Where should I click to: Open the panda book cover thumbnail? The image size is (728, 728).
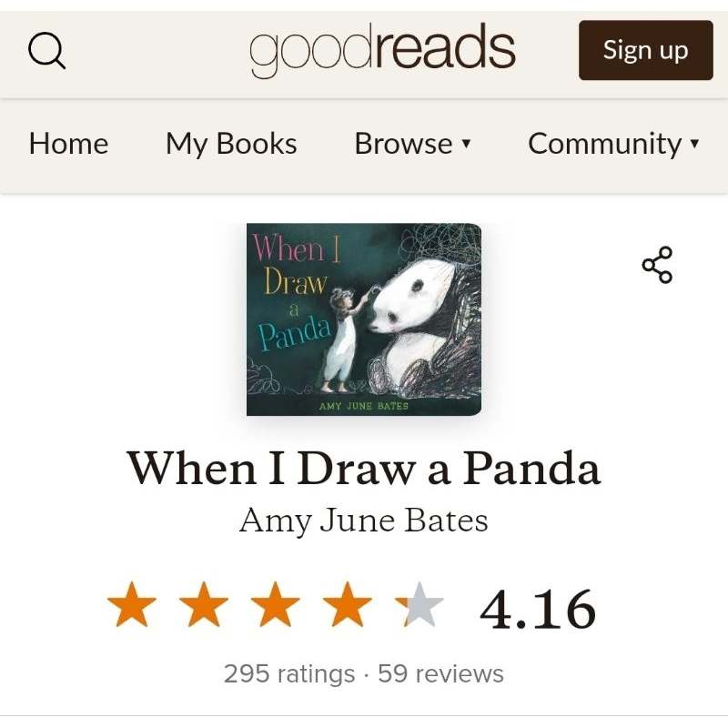coord(364,319)
